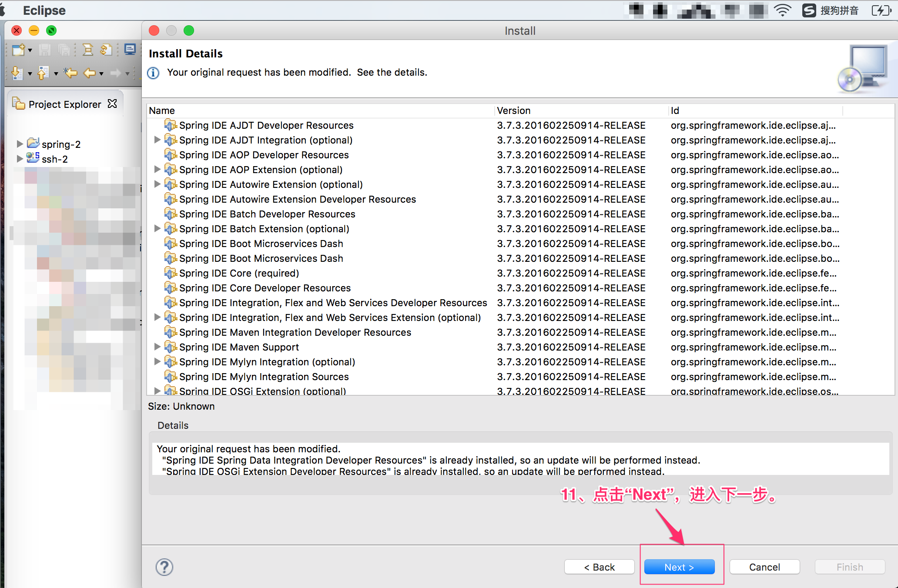
Task: Click the Last Edit Location icon
Action: coord(70,73)
